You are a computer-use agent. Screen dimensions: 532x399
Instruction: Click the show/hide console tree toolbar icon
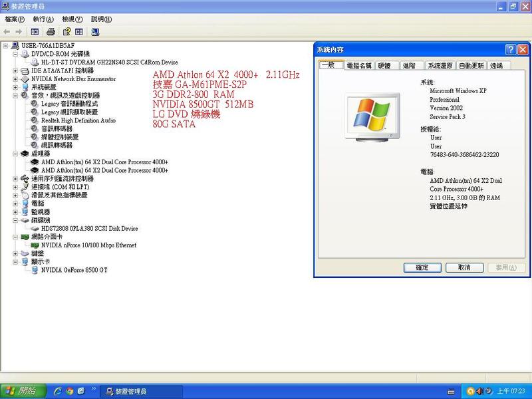(x=35, y=32)
